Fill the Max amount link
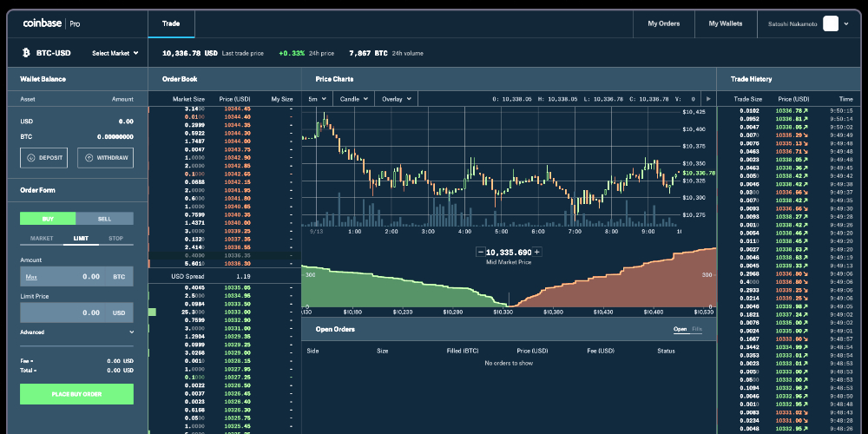This screenshot has height=434, width=868. click(31, 277)
